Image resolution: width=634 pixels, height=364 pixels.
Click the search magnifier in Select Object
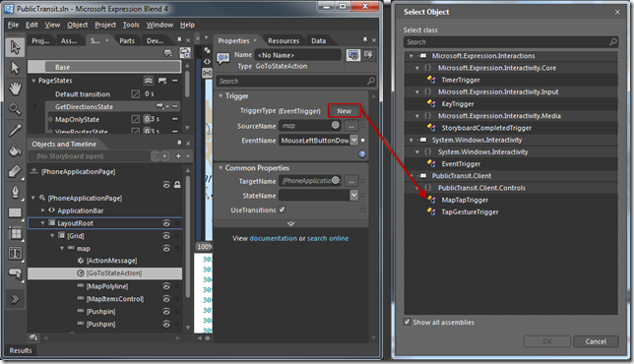(x=613, y=41)
